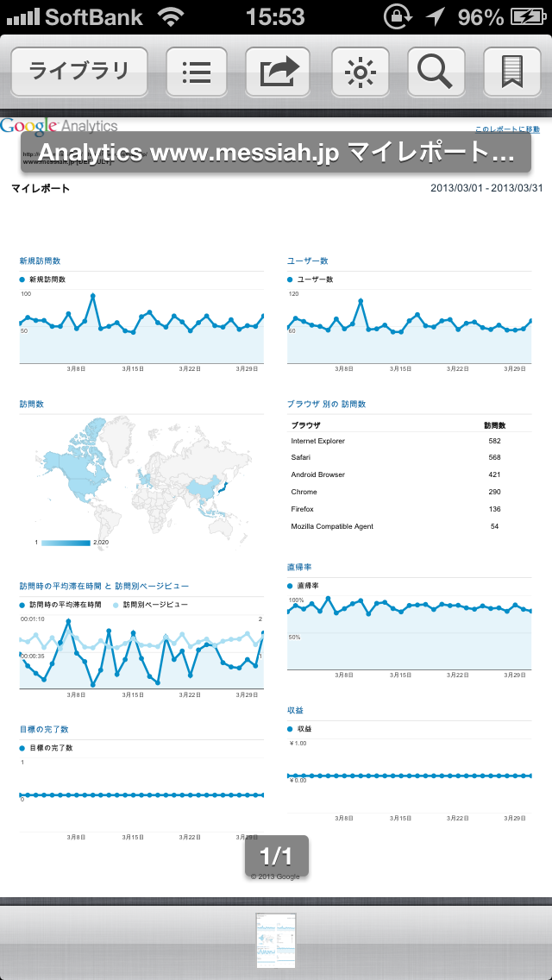Open the table of contents list icon
The image size is (552, 980).
[197, 72]
